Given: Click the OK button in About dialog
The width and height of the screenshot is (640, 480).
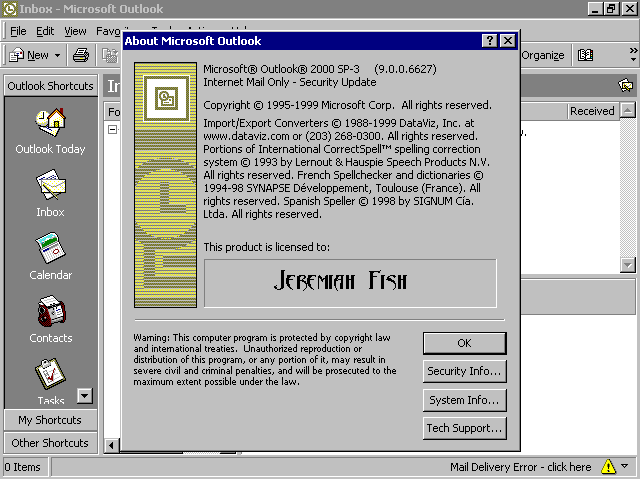Looking at the screenshot, I should point(464,343).
